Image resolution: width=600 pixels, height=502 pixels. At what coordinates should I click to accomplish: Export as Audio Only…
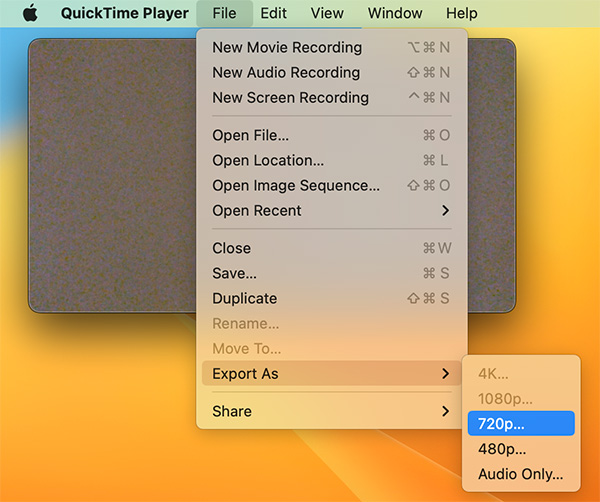[521, 474]
